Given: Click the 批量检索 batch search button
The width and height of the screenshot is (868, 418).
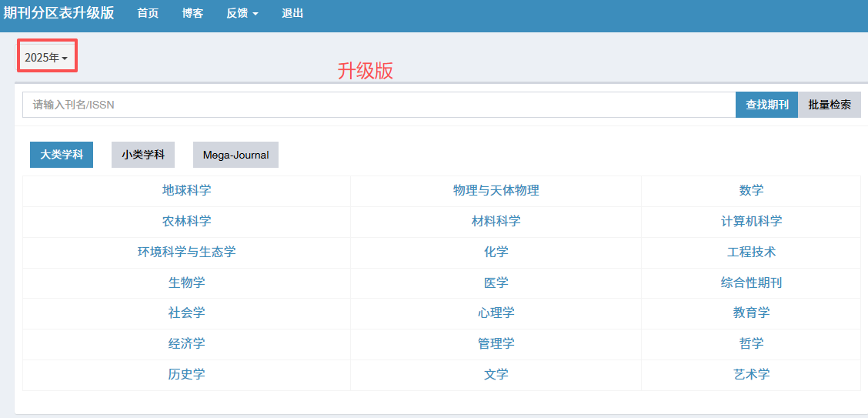Looking at the screenshot, I should tap(829, 105).
